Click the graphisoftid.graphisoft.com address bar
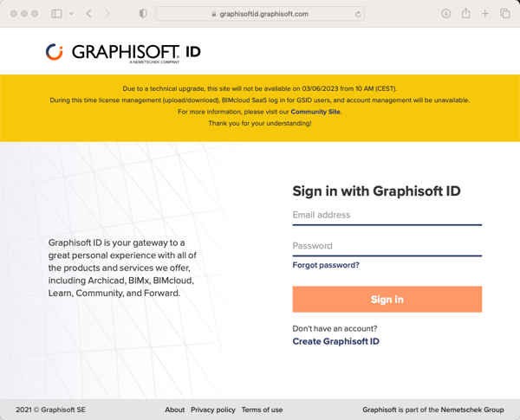The height and width of the screenshot is (420, 520). (260, 14)
